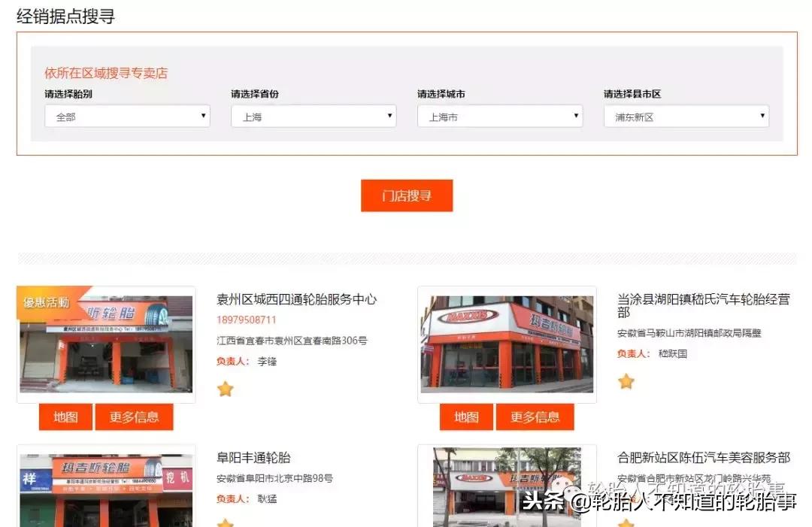Open the city dropdown showing 上海市

499,116
